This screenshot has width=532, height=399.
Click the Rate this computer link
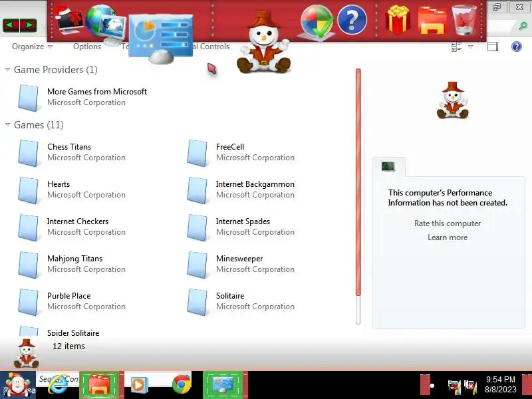pyautogui.click(x=448, y=223)
